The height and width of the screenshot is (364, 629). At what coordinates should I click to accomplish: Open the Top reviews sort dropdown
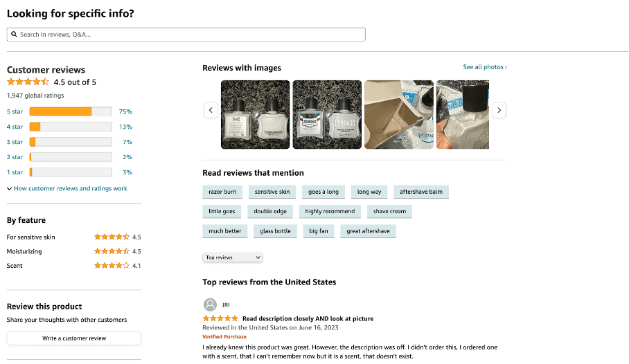coord(233,257)
